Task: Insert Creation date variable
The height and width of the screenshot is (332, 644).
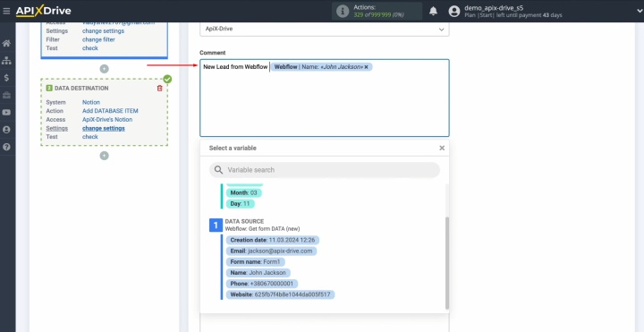Action: point(272,240)
